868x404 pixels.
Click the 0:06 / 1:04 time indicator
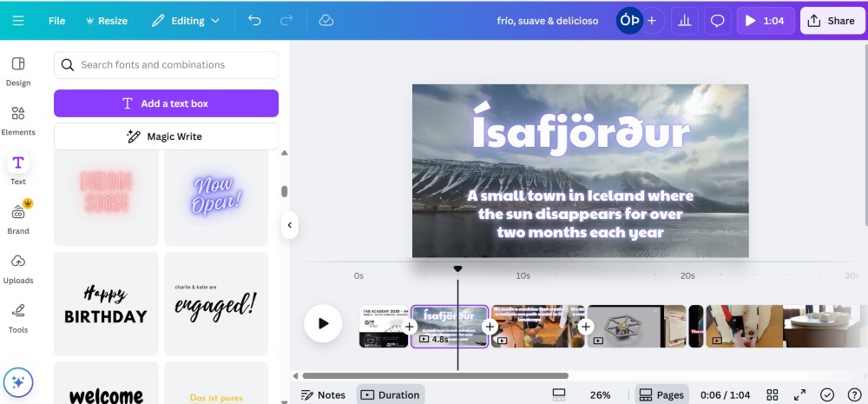pyautogui.click(x=725, y=395)
